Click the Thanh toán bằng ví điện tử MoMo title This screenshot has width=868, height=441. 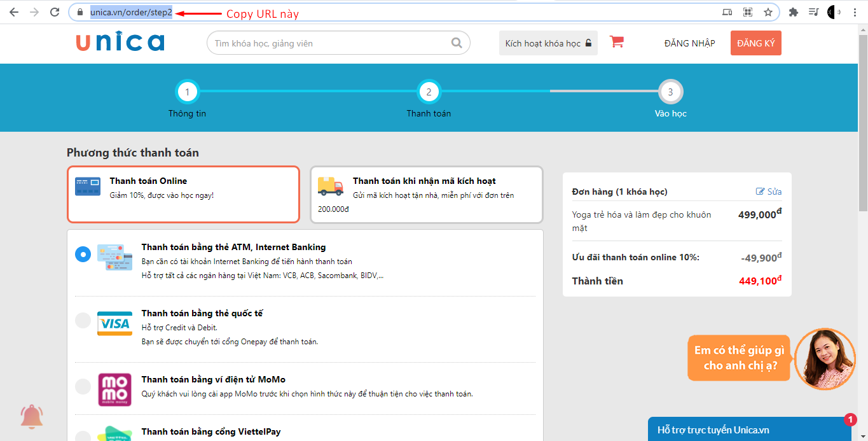[214, 379]
